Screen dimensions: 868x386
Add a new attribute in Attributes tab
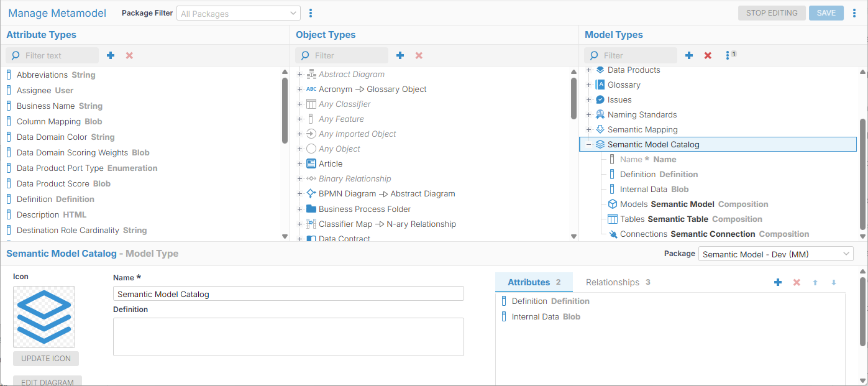[x=778, y=282]
